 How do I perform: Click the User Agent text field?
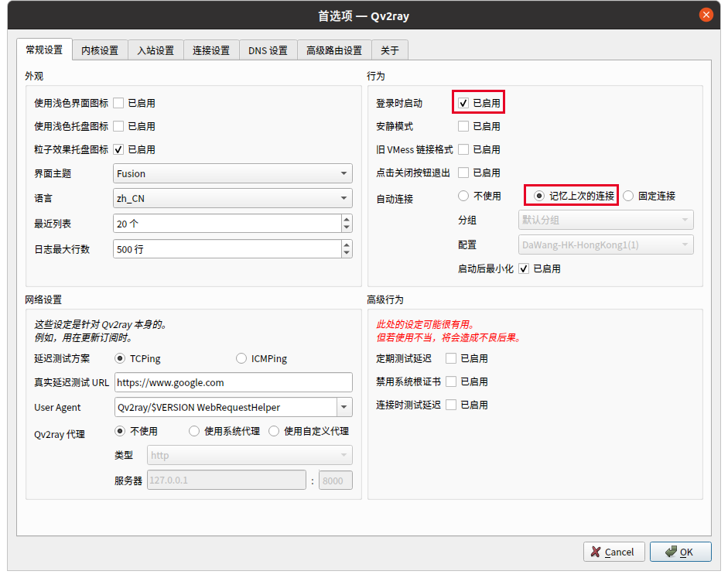coord(226,407)
